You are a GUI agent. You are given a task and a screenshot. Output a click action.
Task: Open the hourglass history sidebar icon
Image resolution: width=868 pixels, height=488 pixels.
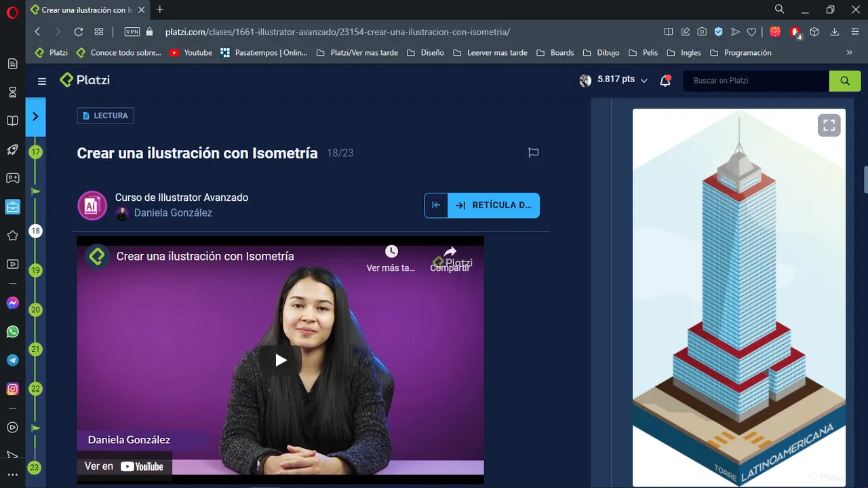[x=12, y=92]
